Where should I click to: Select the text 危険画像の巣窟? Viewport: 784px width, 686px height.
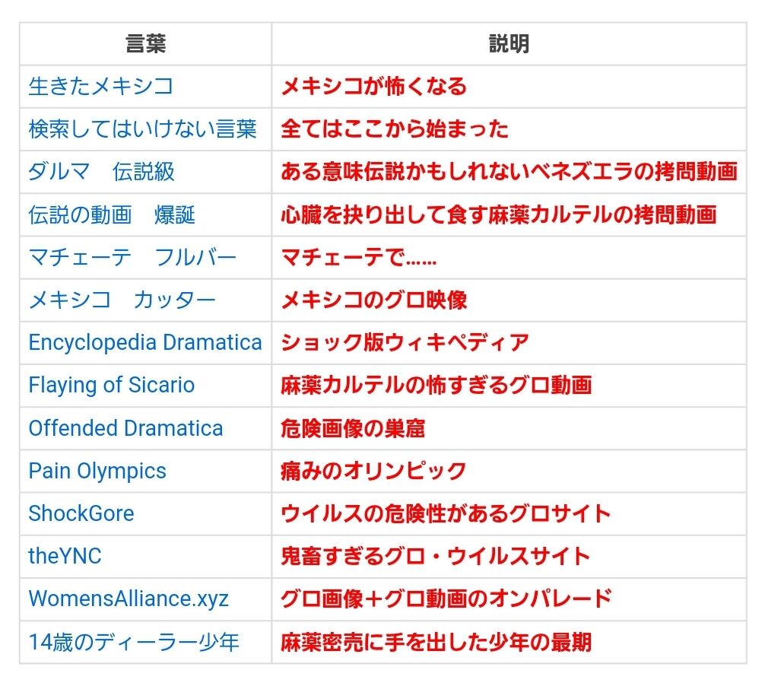pyautogui.click(x=353, y=428)
